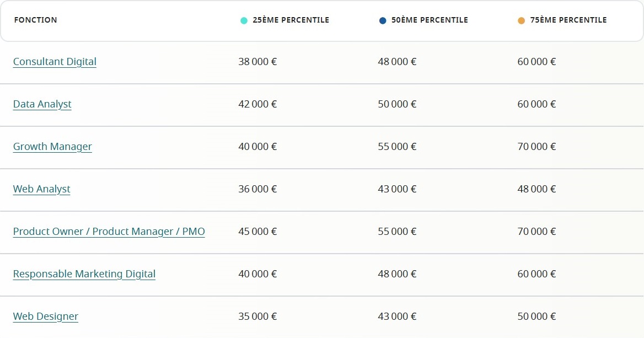This screenshot has height=338, width=644.
Task: Select Growth Manager's 75th percentile 70 000 €
Action: [x=536, y=147]
